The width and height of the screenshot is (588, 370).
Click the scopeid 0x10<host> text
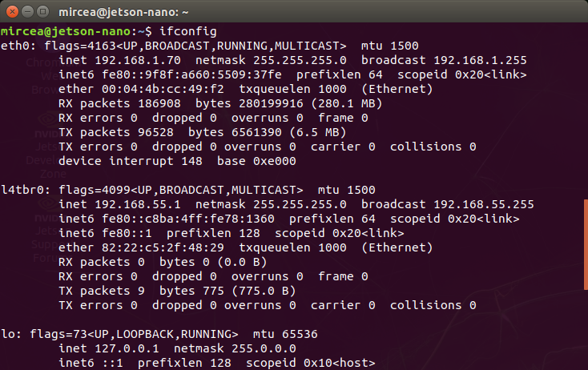click(x=311, y=363)
